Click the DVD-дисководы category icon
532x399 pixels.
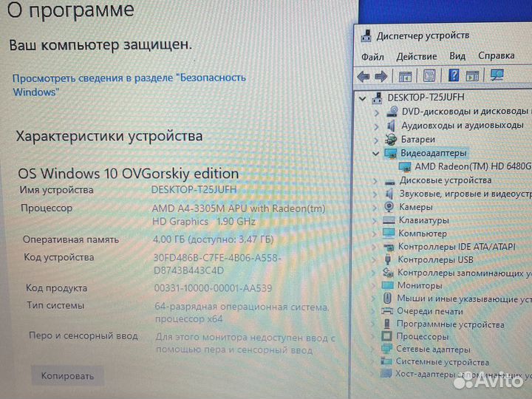point(392,112)
